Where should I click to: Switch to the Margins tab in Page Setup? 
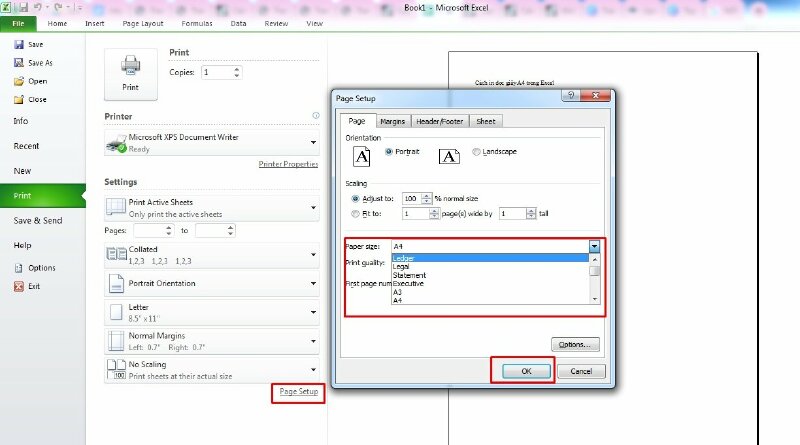(392, 121)
